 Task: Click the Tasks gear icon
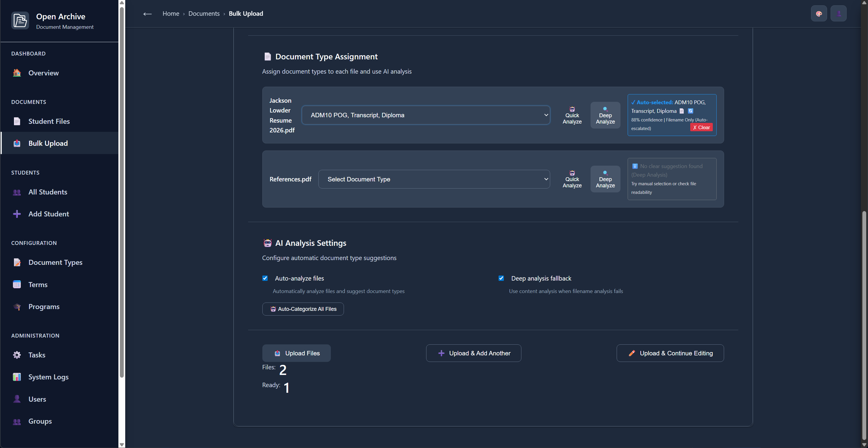[17, 355]
